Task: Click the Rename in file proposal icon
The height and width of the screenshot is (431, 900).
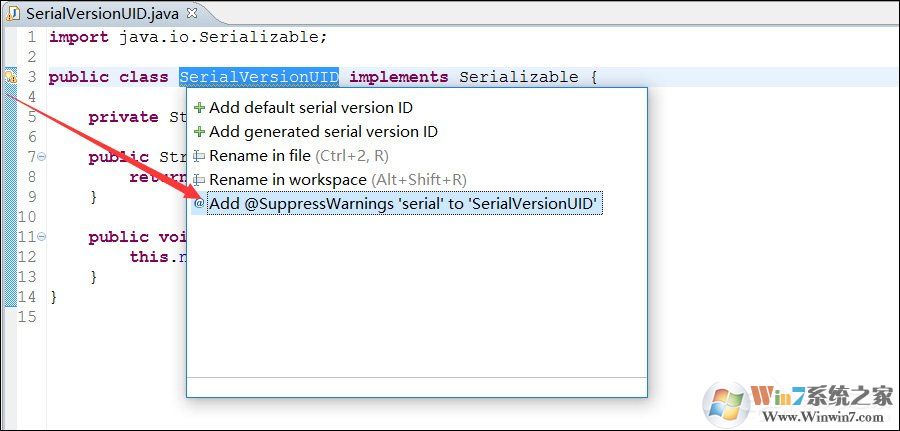Action: pos(200,156)
